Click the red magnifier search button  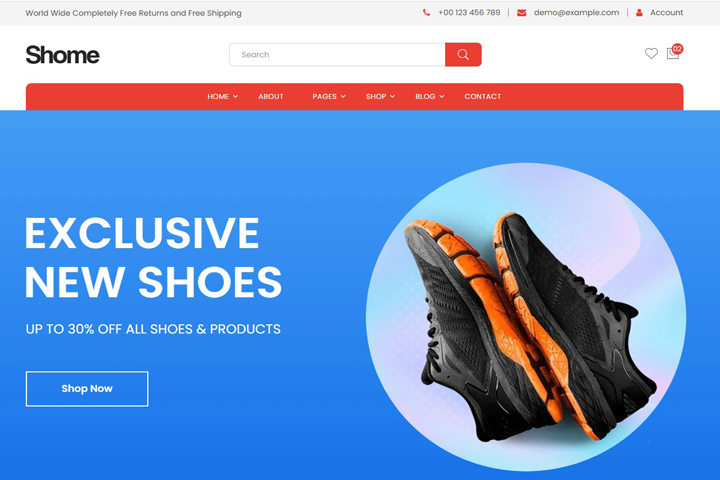point(463,55)
